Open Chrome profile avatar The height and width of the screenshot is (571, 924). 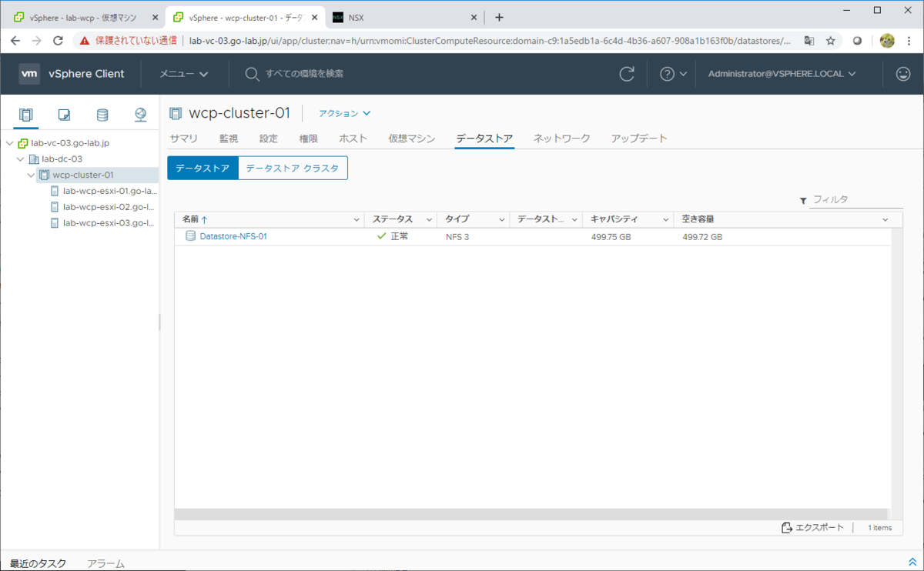coord(886,41)
